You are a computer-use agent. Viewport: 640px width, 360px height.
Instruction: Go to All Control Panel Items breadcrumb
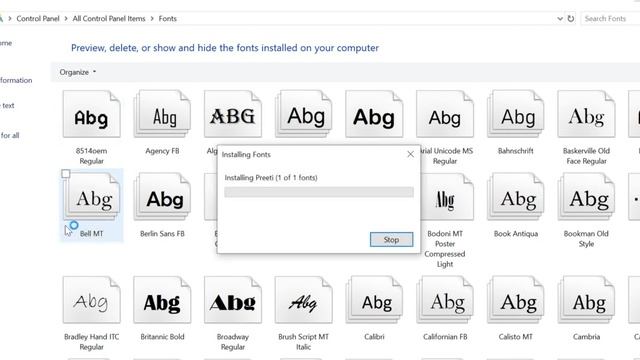pos(109,19)
